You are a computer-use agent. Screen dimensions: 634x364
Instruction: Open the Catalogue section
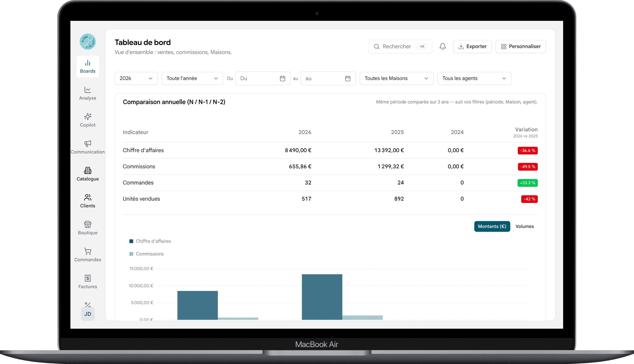[x=87, y=174]
